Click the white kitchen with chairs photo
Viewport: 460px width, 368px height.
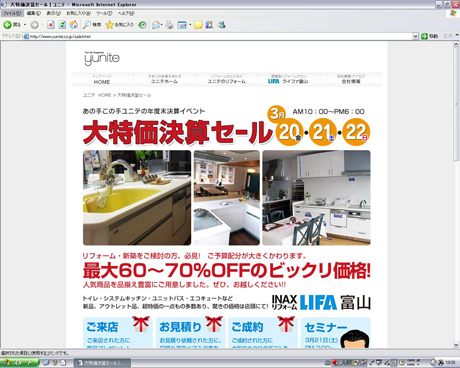(x=316, y=198)
